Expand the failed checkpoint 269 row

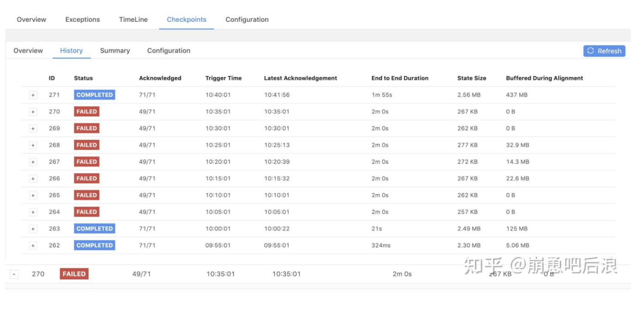(33, 128)
